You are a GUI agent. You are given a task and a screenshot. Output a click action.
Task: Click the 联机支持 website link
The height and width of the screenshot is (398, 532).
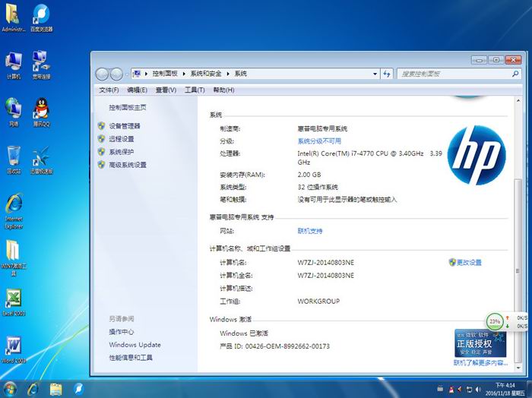pyautogui.click(x=310, y=231)
